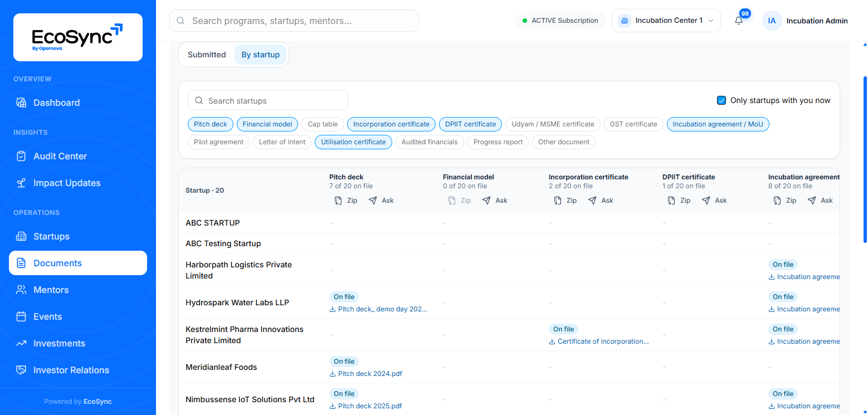Ask for Incorporation certificate documents

[x=601, y=201]
